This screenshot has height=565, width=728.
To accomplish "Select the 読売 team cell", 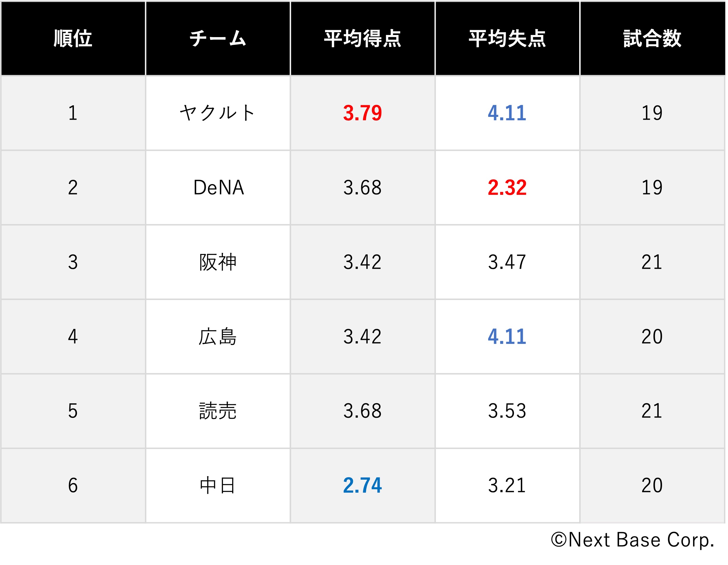I will point(218,411).
